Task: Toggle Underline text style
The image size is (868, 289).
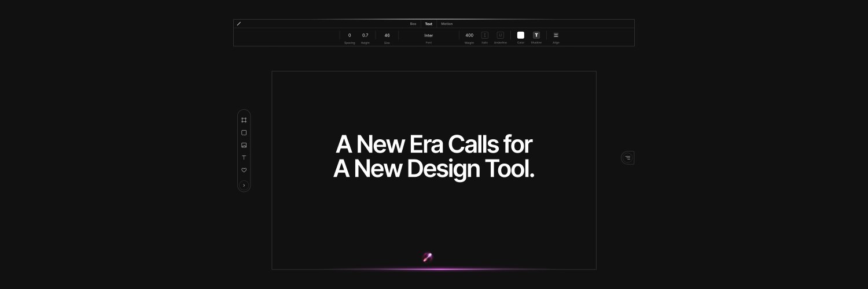Action: coord(501,35)
